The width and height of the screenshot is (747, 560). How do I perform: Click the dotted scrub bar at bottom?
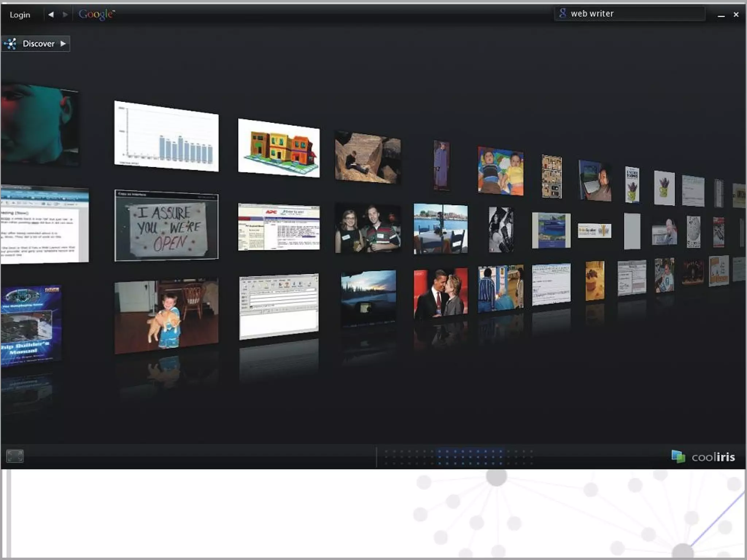point(458,457)
